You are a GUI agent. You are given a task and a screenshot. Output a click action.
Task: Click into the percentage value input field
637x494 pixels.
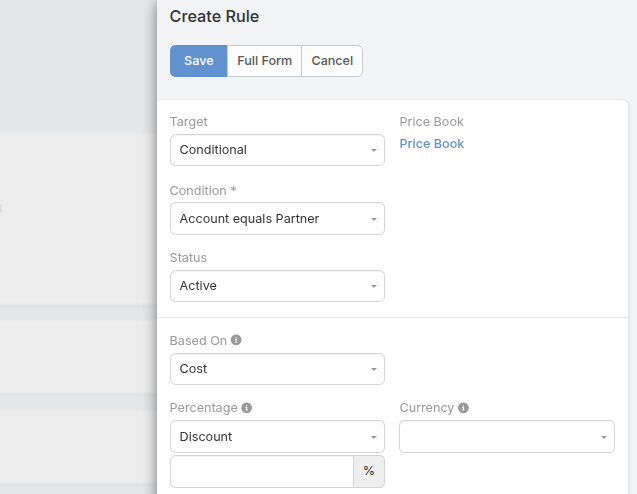coord(261,471)
